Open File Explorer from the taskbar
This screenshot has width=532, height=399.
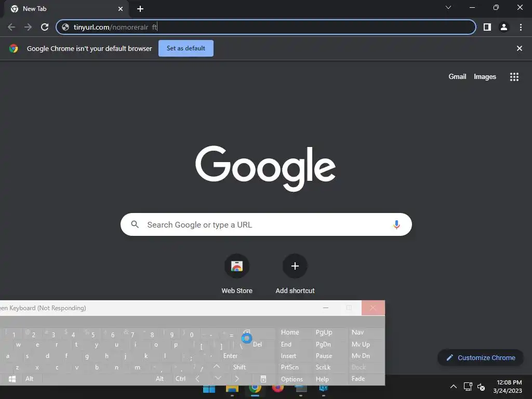(x=232, y=390)
